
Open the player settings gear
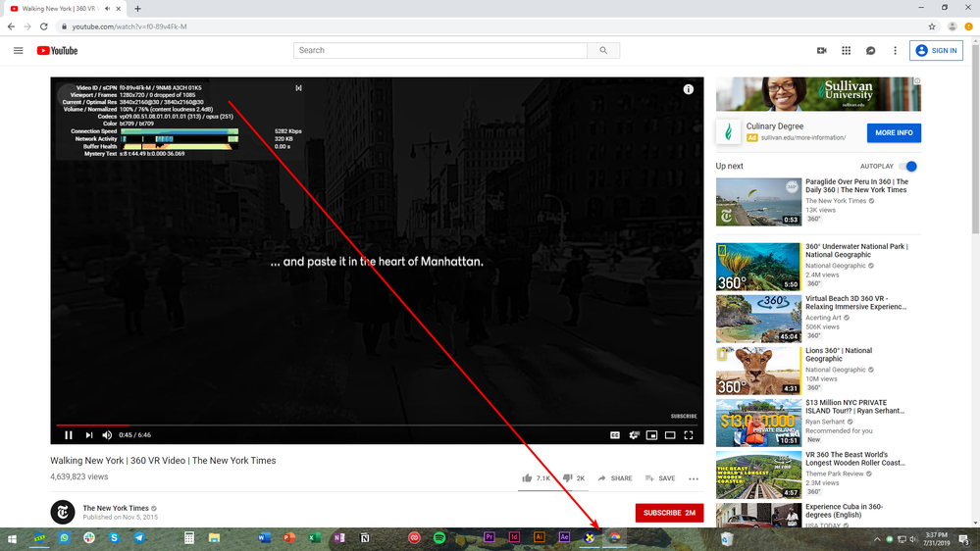[x=634, y=434]
